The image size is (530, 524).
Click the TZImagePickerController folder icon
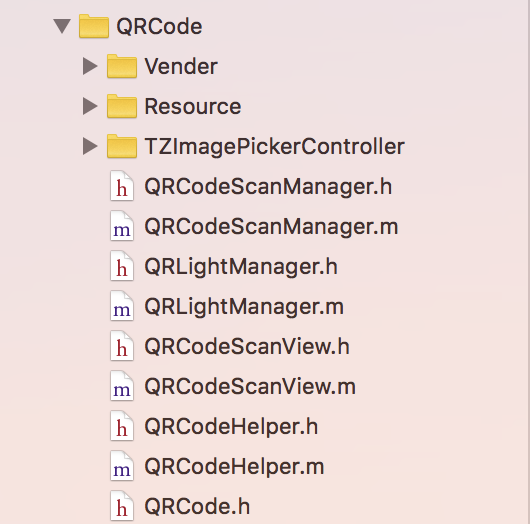point(122,146)
